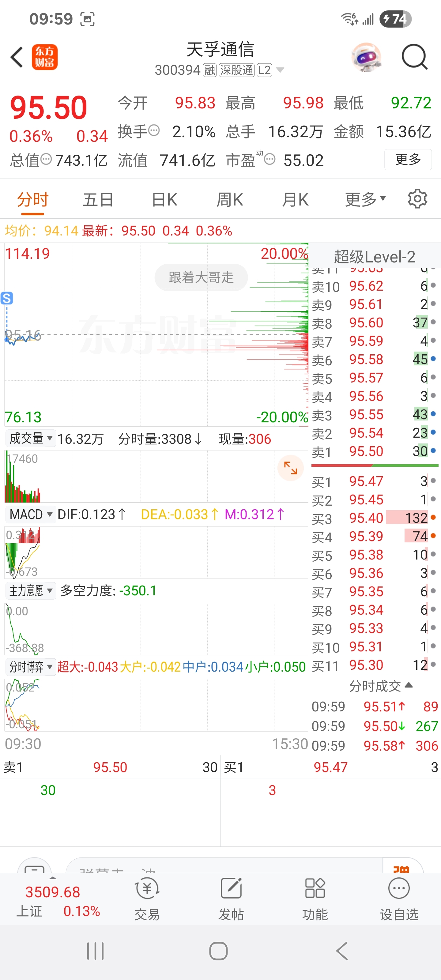441x980 pixels.
Task: Open 超级Level-2 header
Action: click(x=375, y=256)
